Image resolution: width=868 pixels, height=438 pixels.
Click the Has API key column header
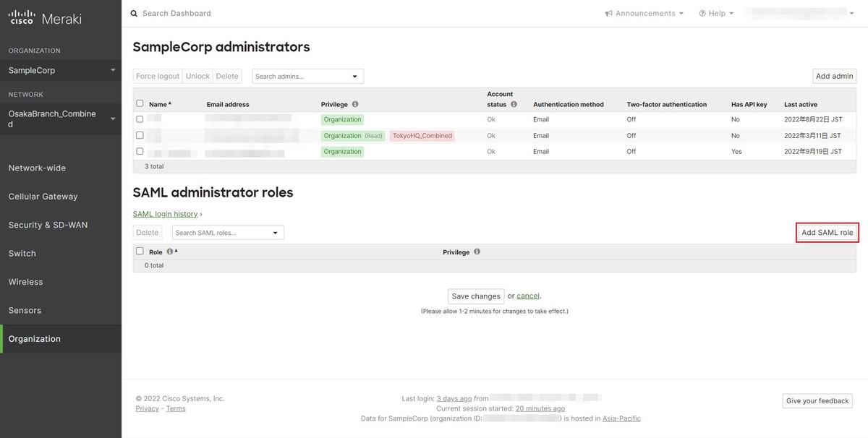749,104
